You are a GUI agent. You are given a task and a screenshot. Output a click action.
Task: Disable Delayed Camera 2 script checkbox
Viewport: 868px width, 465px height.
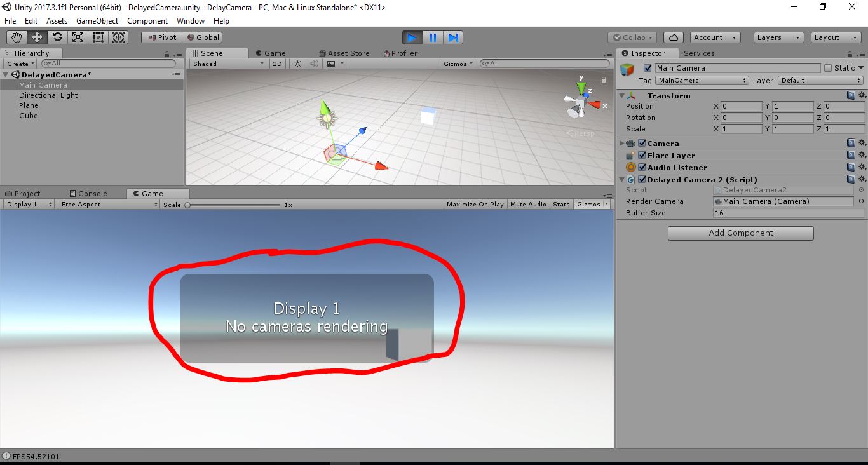coord(642,180)
